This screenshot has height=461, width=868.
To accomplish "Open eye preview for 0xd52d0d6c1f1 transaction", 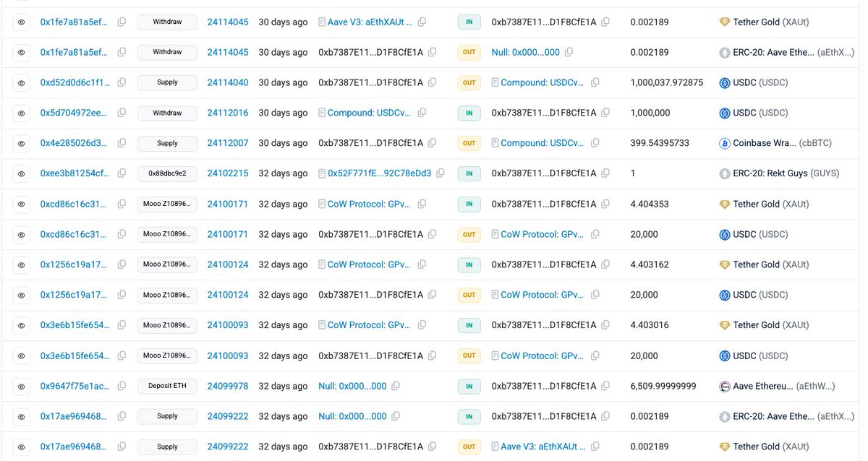I will tap(22, 83).
